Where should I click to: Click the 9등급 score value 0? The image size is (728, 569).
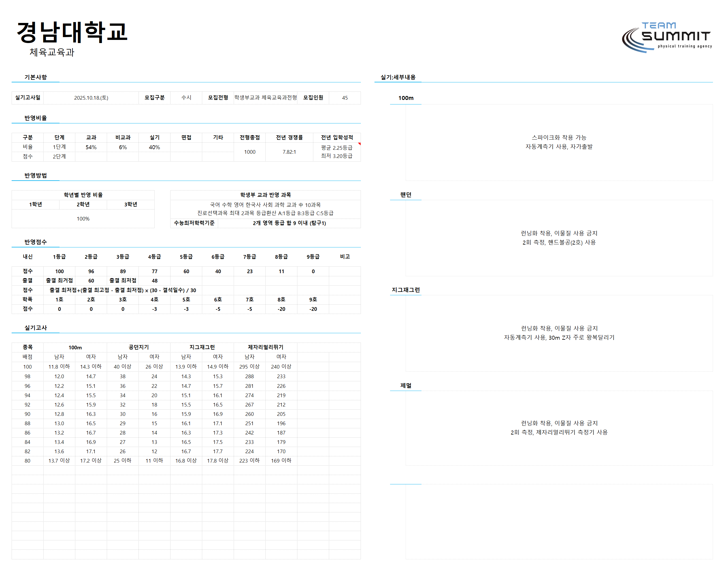click(313, 271)
